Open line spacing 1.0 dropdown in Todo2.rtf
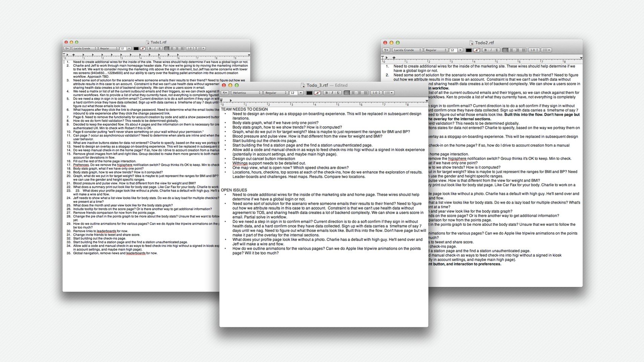The width and height of the screenshot is (644, 362). click(534, 50)
